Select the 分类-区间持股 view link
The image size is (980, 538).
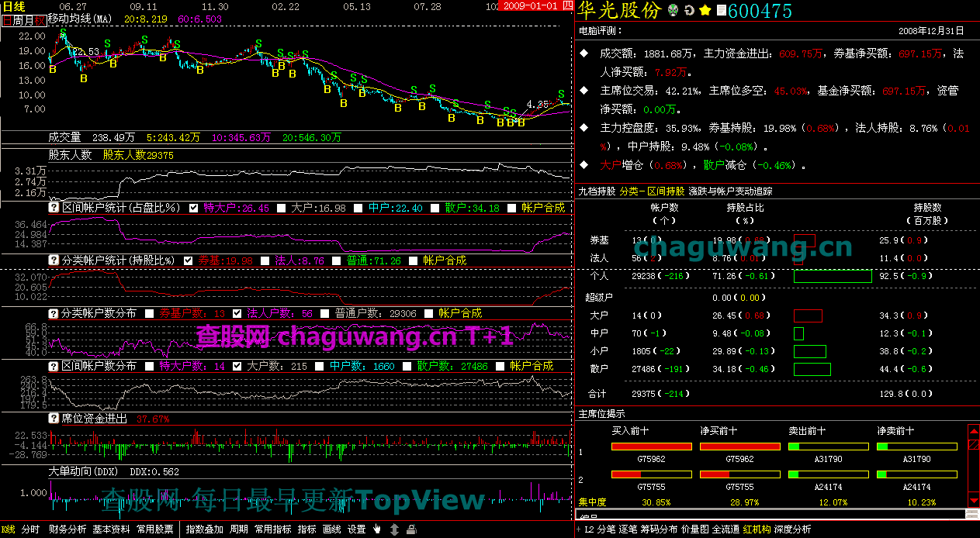pos(652,190)
